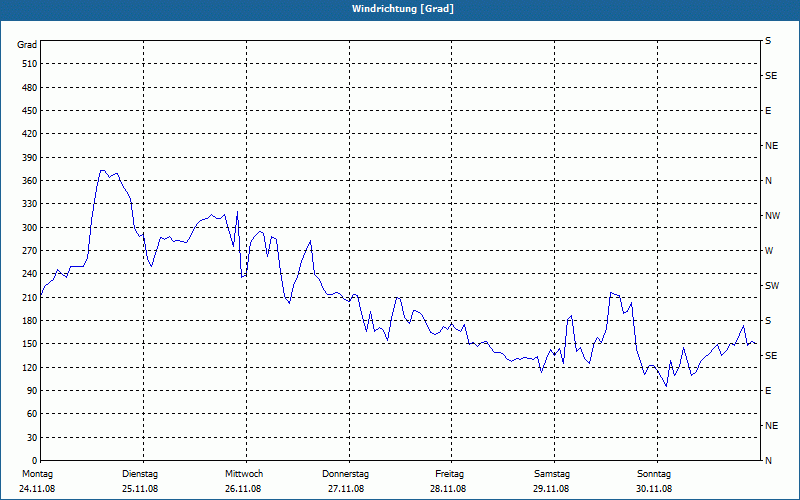Click the Mittwoch day label
This screenshot has width=800, height=500.
point(244,474)
